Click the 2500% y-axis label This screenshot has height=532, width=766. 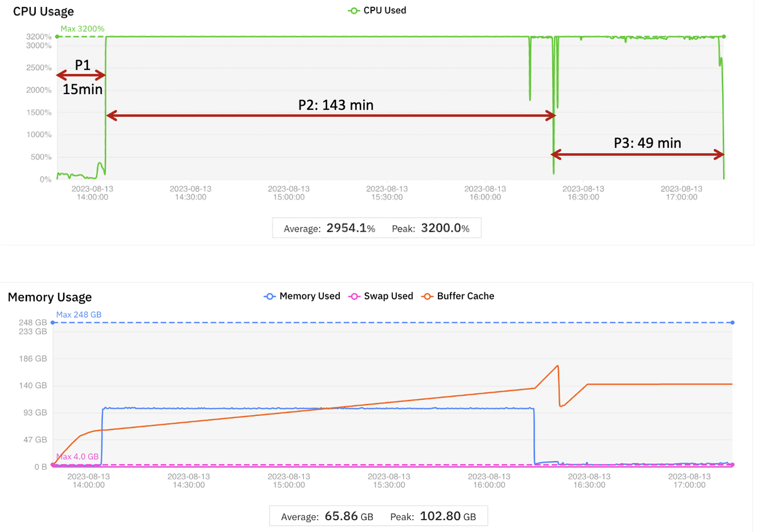(x=39, y=68)
